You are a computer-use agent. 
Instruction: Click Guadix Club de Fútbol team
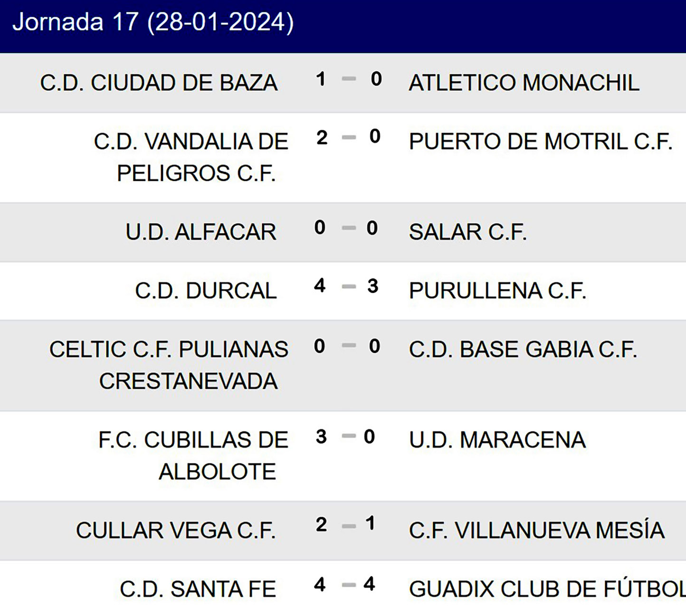(546, 589)
